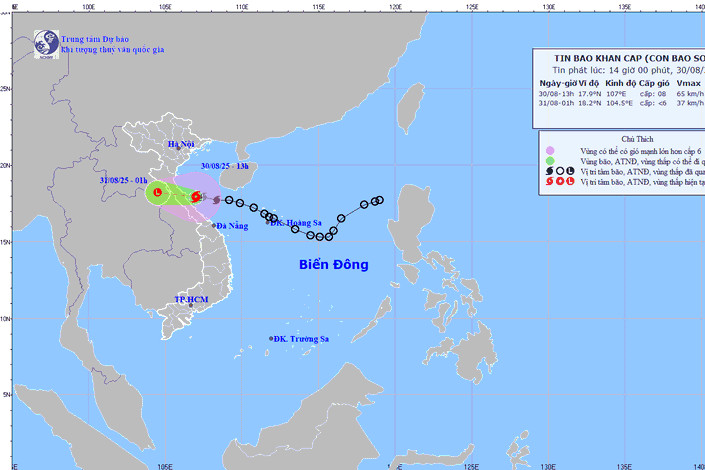This screenshot has width=705, height=470.
Task: Click the Vmax column header
Action: pos(689,82)
